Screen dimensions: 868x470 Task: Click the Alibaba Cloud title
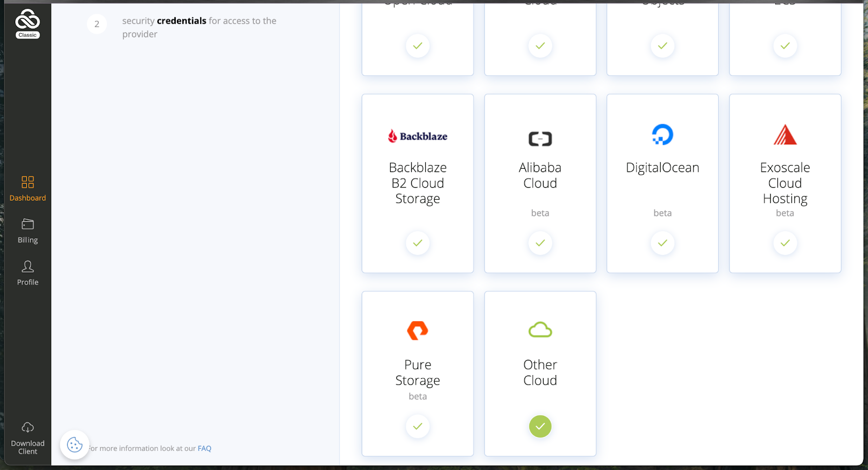[x=540, y=175]
